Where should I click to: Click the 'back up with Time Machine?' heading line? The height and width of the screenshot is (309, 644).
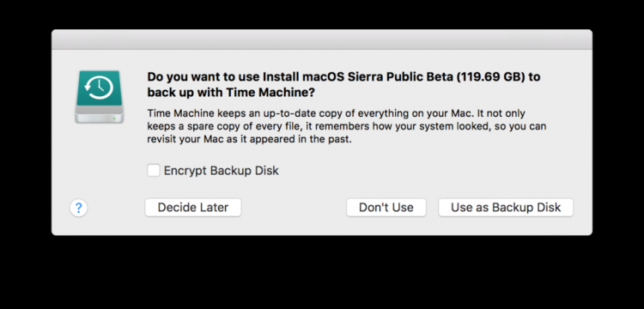tap(231, 93)
